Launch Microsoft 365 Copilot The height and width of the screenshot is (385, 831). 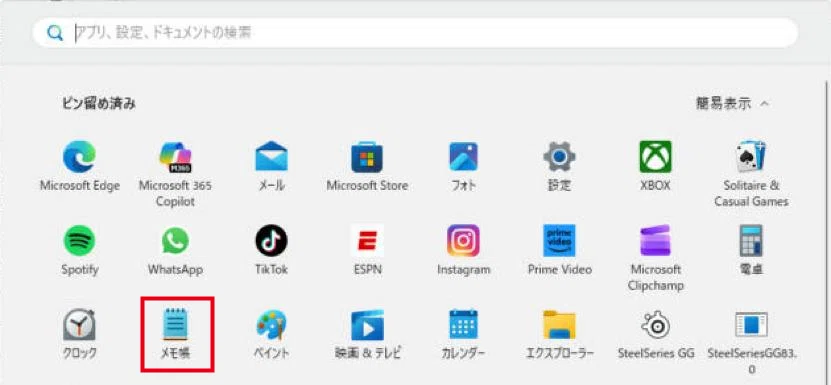(175, 174)
